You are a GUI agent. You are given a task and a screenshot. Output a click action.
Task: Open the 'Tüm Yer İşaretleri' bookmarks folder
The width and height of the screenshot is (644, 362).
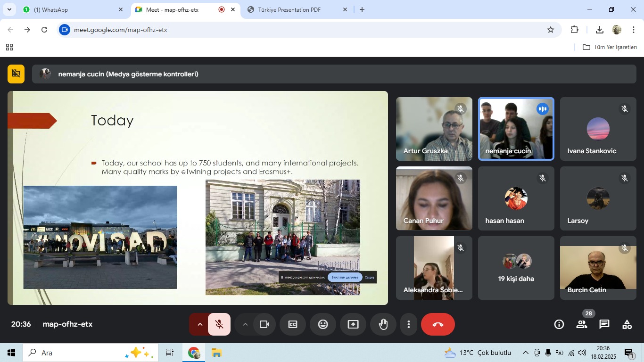[610, 47]
